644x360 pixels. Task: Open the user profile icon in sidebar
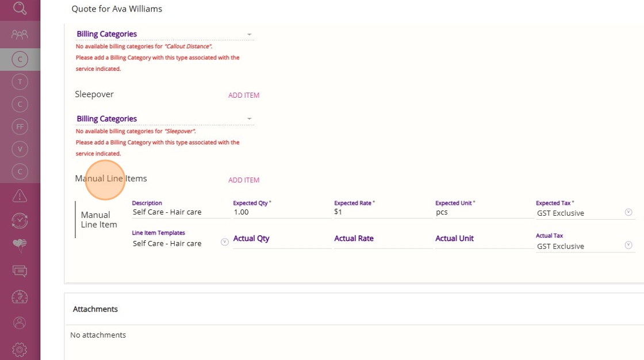click(x=20, y=323)
